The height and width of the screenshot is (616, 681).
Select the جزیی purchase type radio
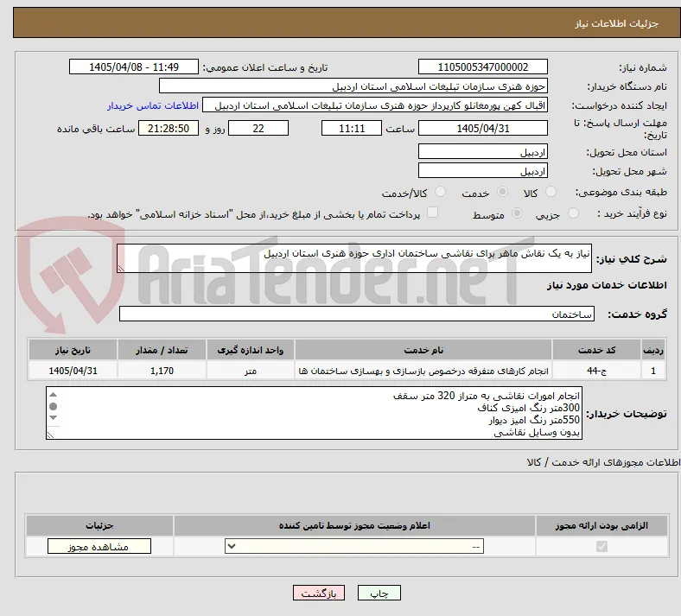(x=573, y=213)
